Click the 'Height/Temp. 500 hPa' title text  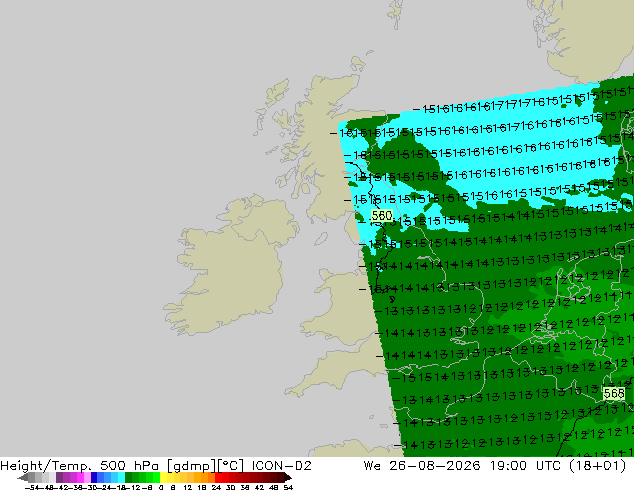[x=80, y=466]
